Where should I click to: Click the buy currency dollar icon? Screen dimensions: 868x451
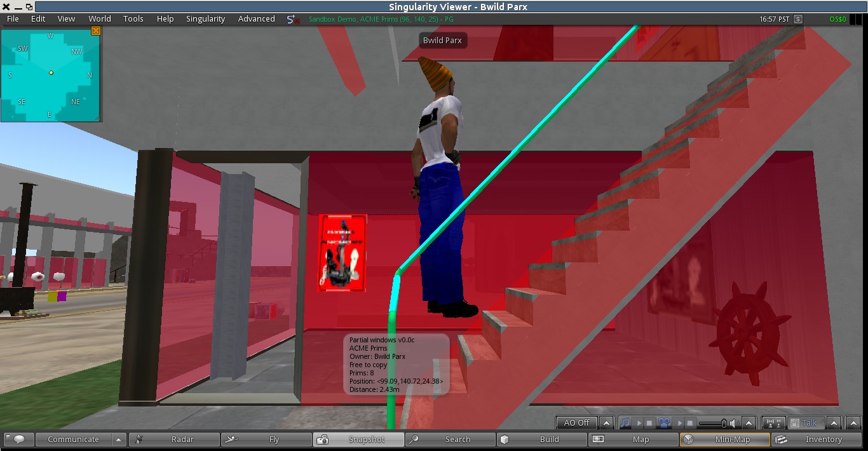tap(798, 19)
